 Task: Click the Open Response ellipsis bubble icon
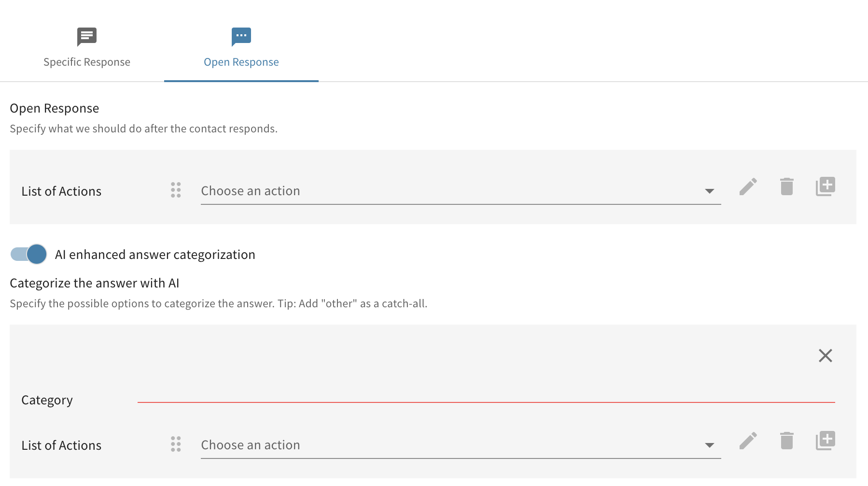(x=241, y=36)
